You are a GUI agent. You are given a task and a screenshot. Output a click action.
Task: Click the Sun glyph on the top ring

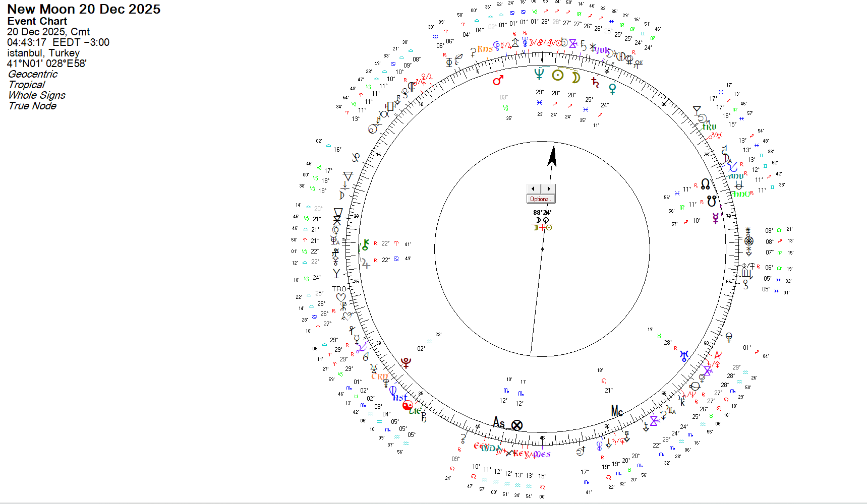coord(557,76)
